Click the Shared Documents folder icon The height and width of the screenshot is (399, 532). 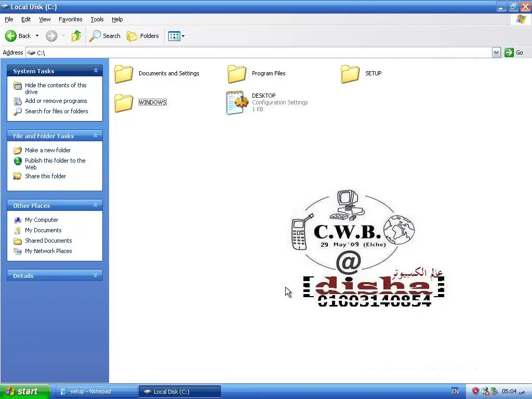tap(18, 241)
